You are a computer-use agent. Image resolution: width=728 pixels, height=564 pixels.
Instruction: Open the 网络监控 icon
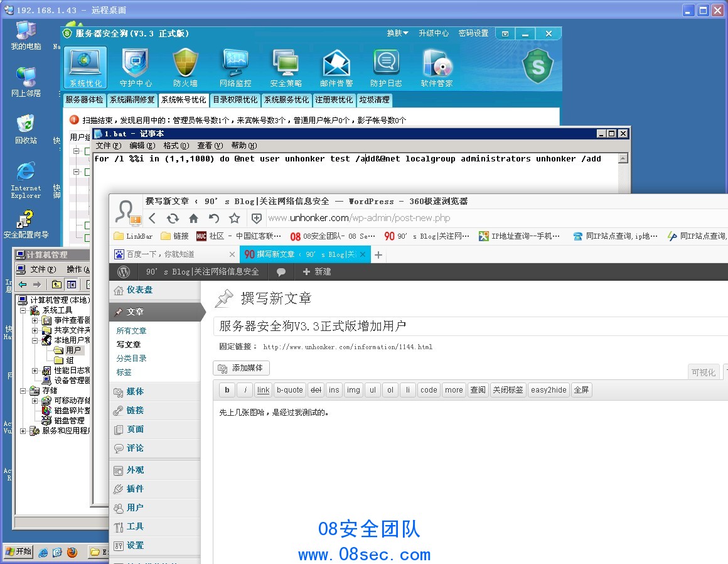235,67
